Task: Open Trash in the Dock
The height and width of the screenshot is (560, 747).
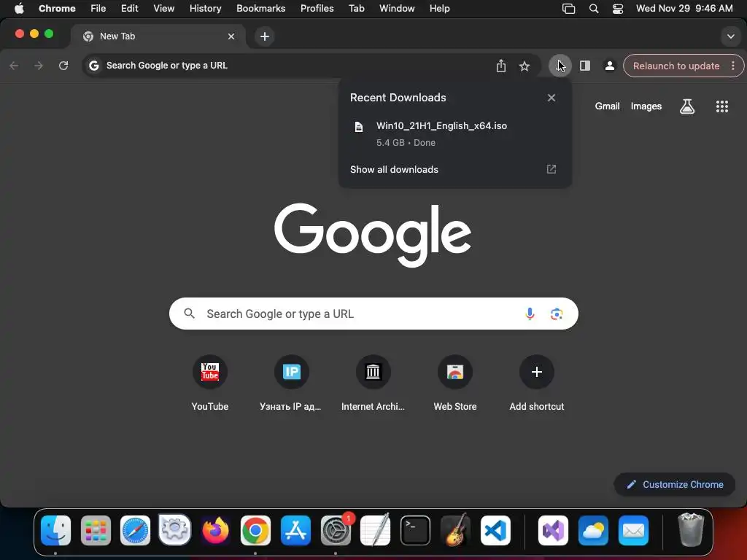Action: tap(690, 530)
